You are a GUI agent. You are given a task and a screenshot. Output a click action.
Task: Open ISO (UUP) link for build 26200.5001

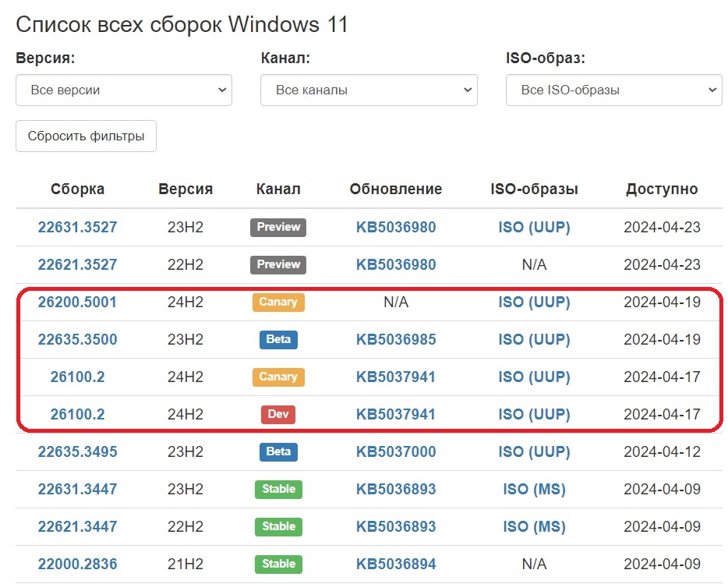pos(535,302)
